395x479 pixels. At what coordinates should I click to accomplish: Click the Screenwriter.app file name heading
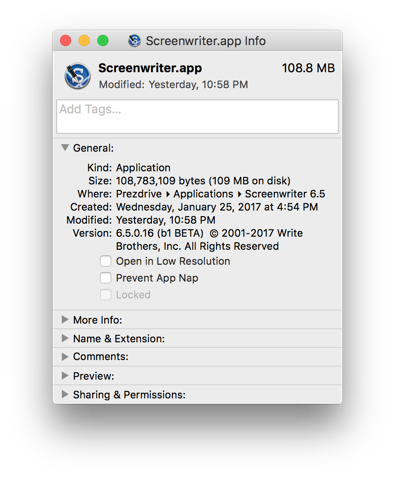click(150, 68)
